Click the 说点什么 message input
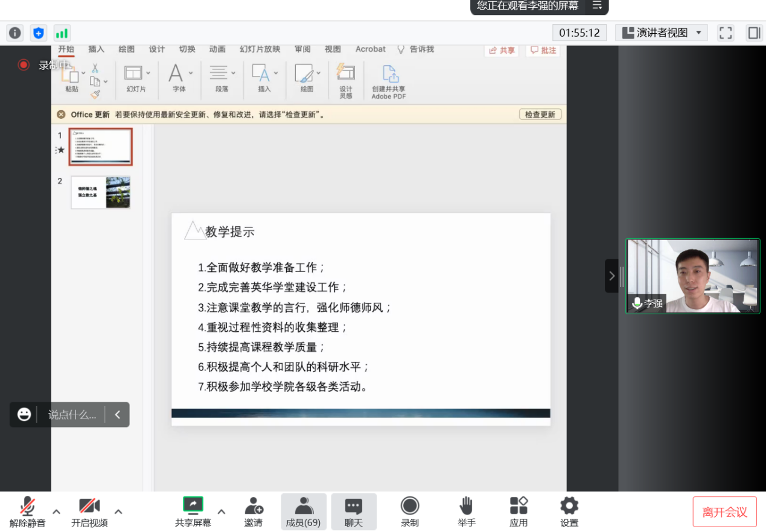 coord(72,414)
